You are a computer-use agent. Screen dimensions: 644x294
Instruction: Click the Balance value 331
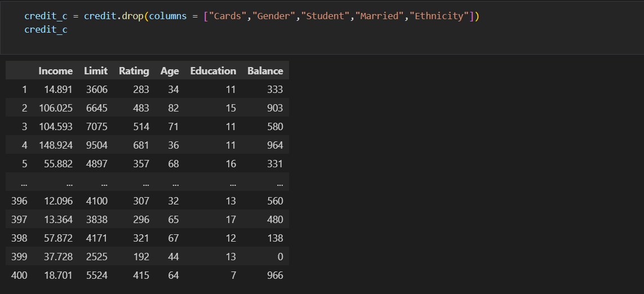[275, 163]
